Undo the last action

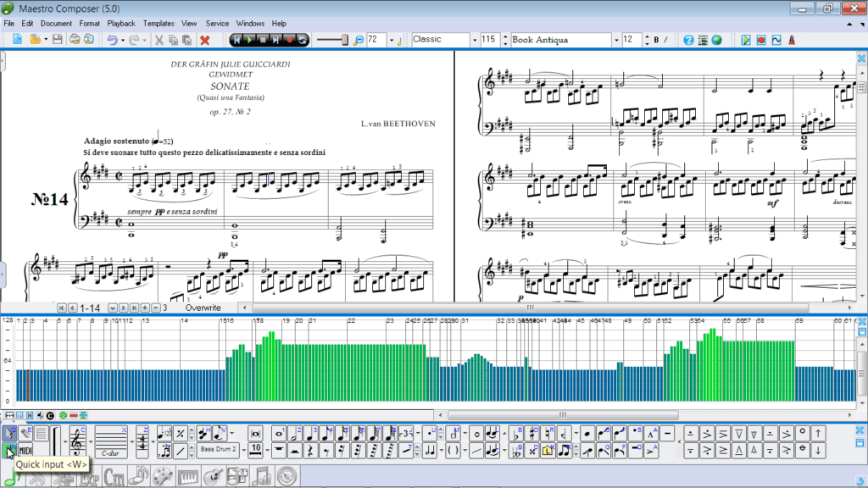[x=113, y=40]
